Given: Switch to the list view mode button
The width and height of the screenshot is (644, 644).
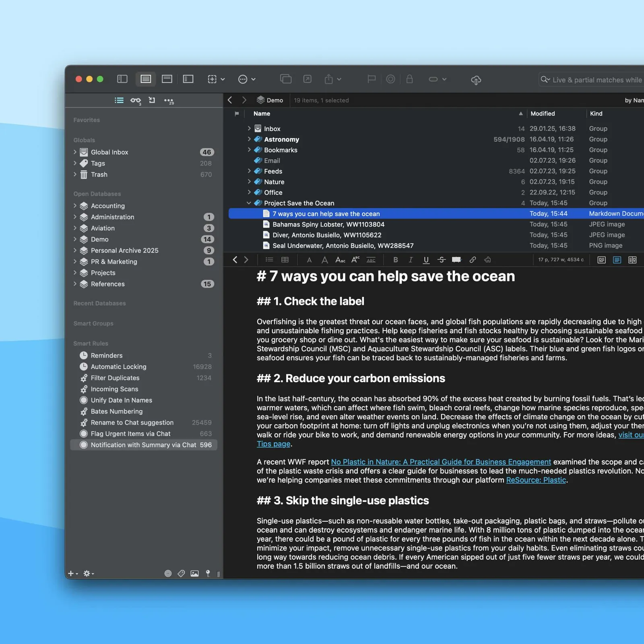Looking at the screenshot, I should pyautogui.click(x=146, y=79).
